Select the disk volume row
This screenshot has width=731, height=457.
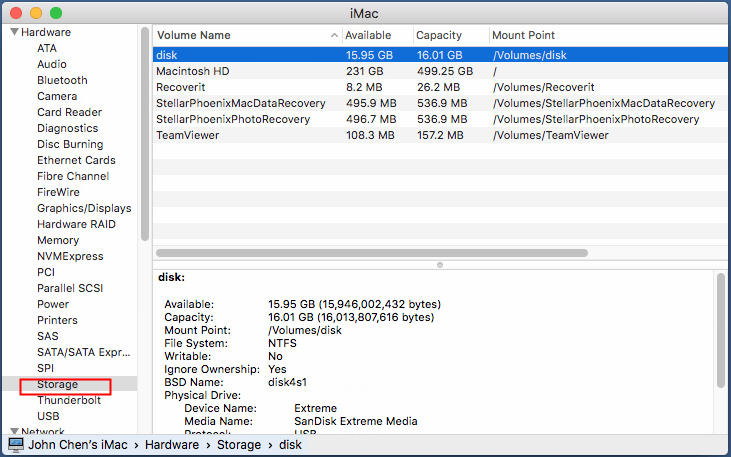tap(441, 55)
